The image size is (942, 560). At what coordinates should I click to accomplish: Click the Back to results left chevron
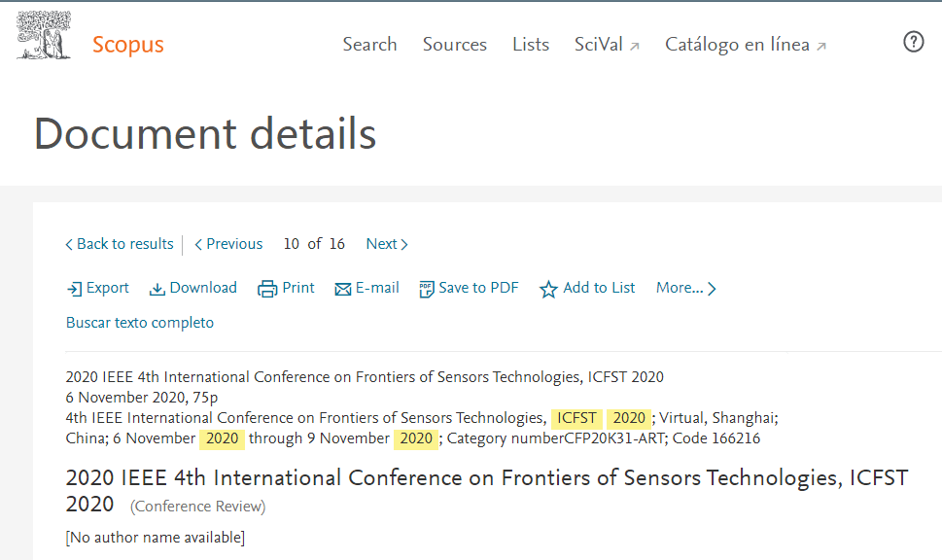(x=69, y=245)
